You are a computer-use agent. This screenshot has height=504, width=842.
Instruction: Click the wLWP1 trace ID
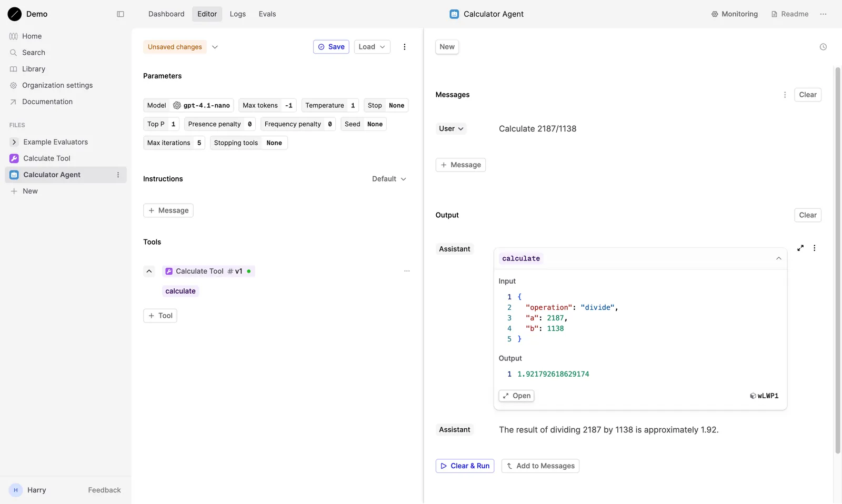click(x=764, y=396)
